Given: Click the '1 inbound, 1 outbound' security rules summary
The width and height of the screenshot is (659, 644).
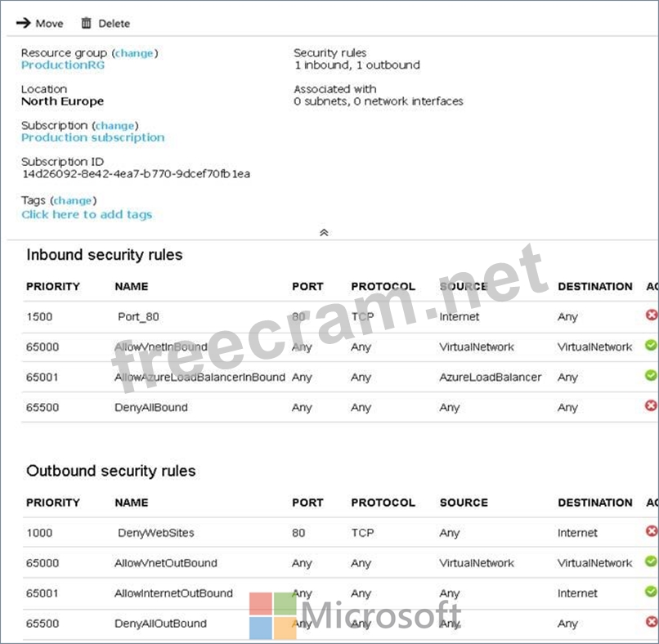Looking at the screenshot, I should [x=357, y=65].
